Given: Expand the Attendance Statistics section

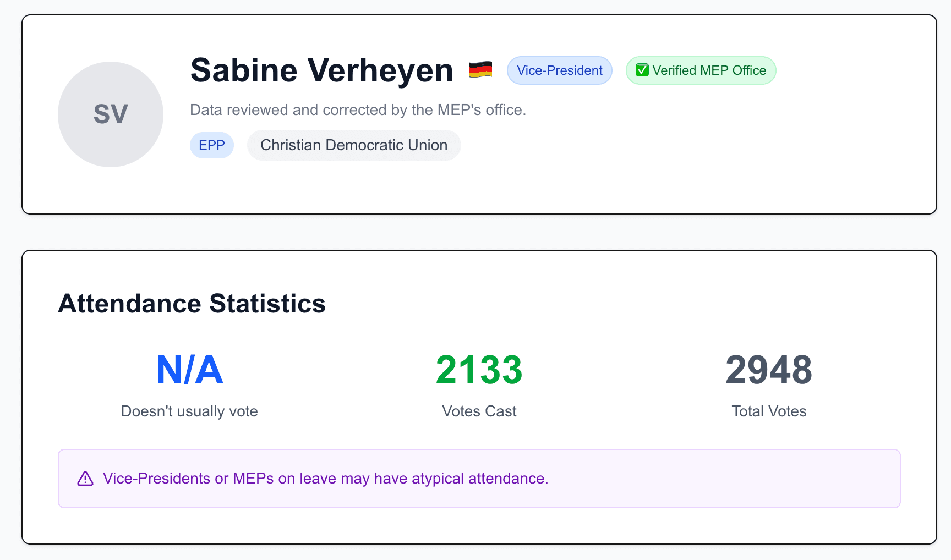Looking at the screenshot, I should 192,303.
